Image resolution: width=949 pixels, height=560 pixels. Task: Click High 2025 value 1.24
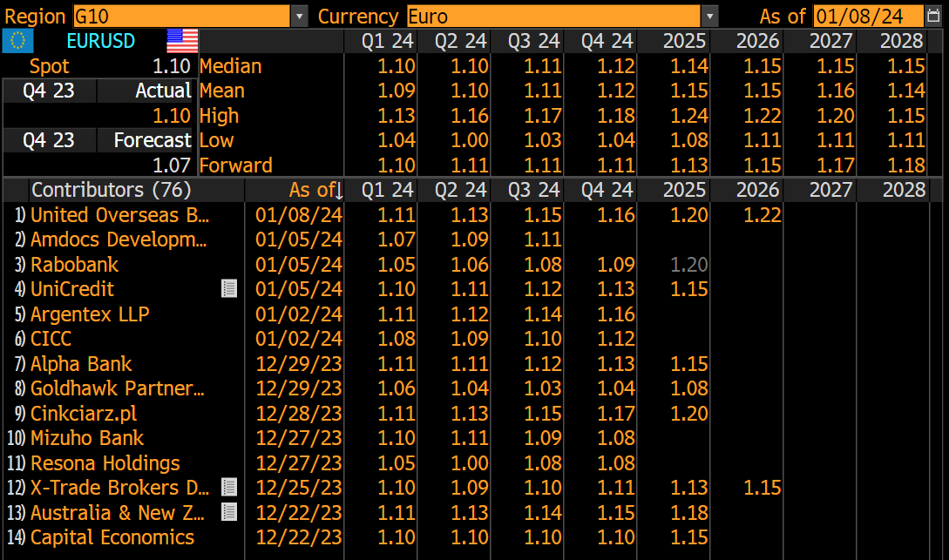click(x=688, y=116)
